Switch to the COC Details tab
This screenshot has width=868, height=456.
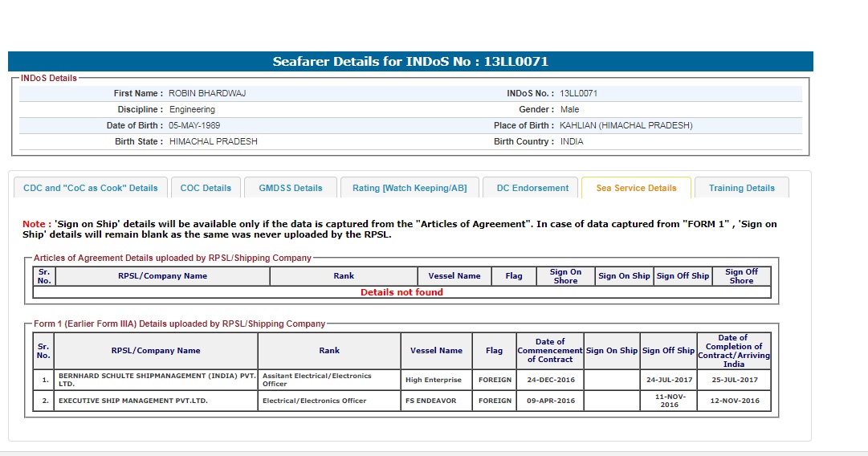206,188
